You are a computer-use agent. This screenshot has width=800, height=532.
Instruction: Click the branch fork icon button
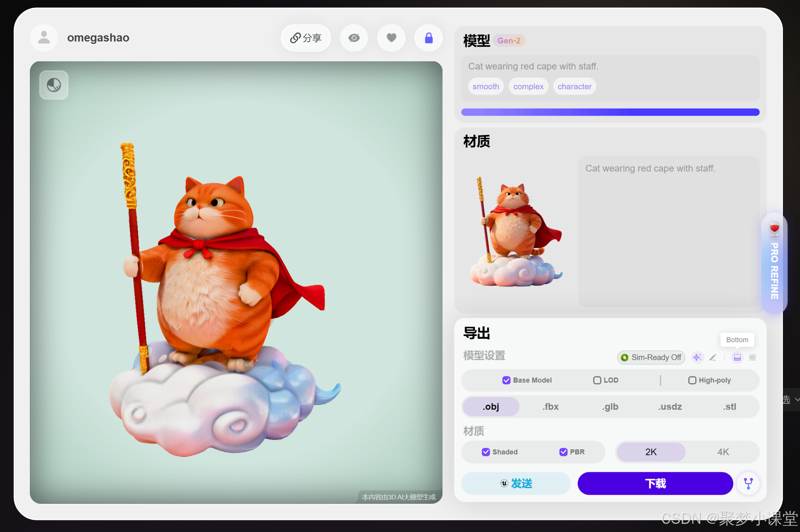748,483
